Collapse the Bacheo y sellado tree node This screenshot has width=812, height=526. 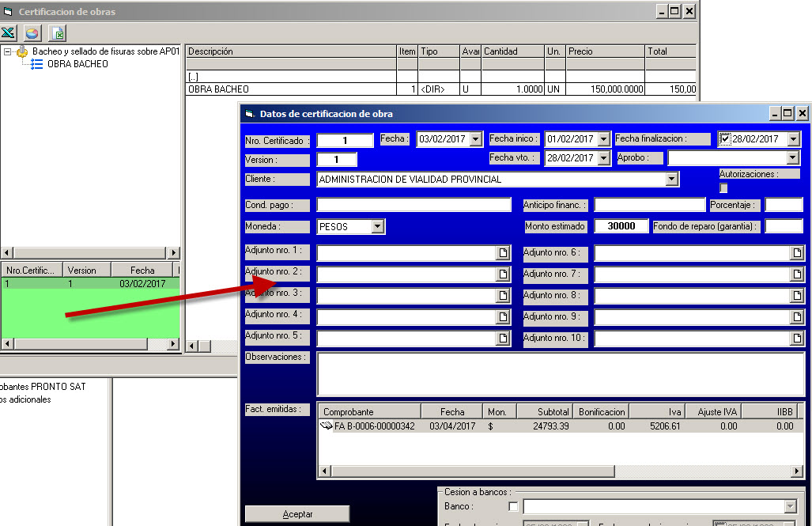[7, 52]
